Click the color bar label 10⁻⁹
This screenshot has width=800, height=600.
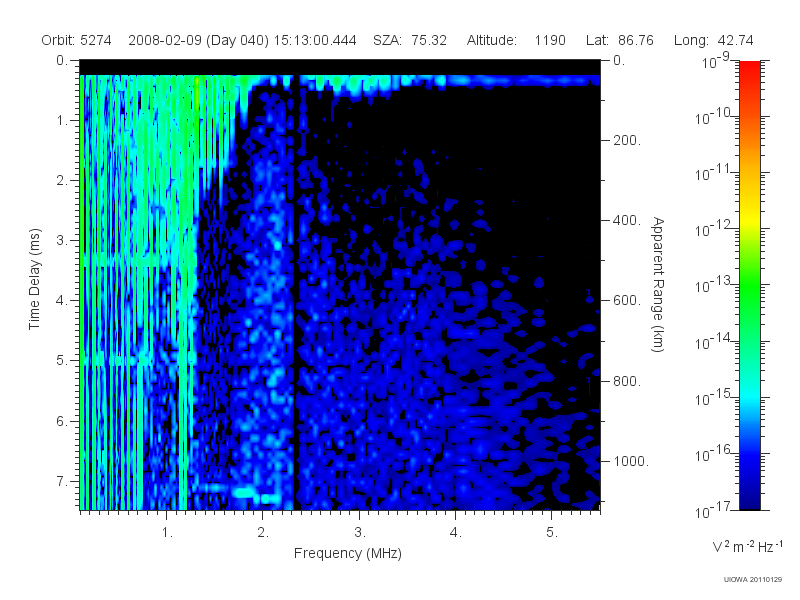pyautogui.click(x=716, y=62)
